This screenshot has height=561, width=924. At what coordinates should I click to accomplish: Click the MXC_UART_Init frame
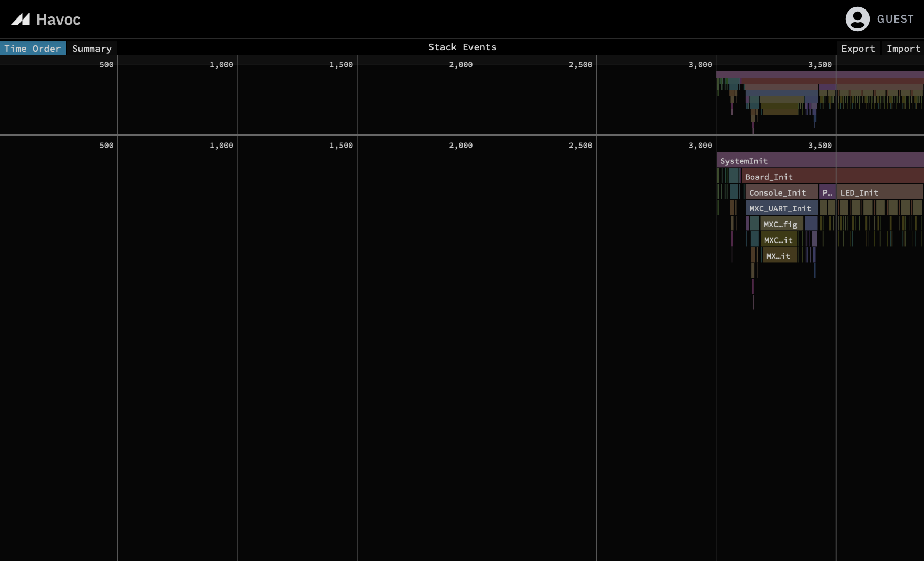780,208
